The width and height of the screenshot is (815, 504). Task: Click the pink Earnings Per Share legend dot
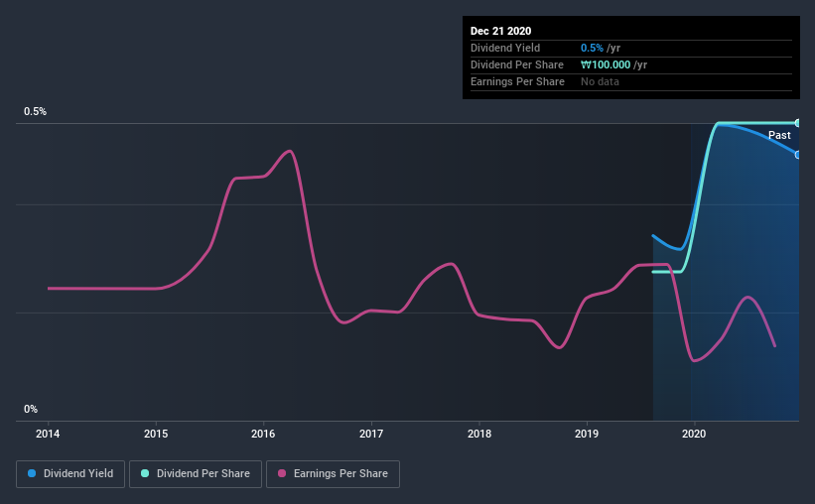pos(282,473)
